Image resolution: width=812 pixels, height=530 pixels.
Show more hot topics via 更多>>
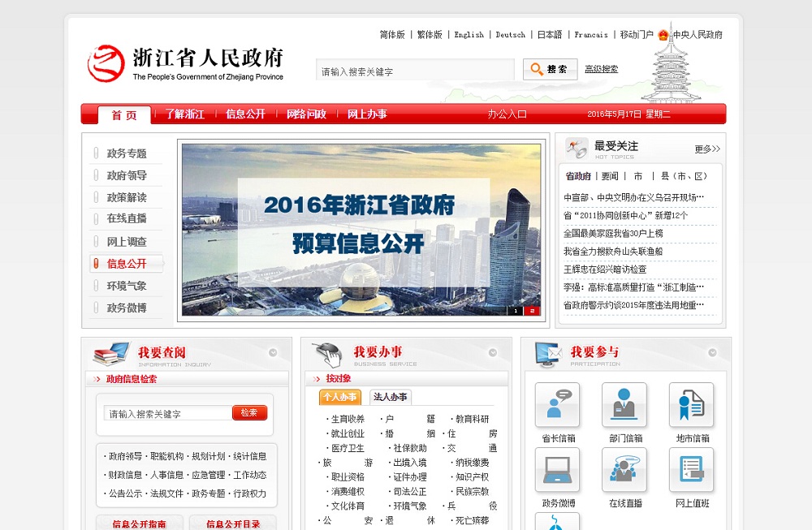(707, 149)
